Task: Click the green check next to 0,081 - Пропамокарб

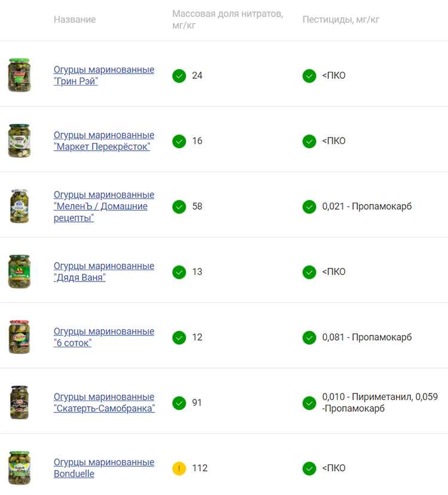Action: [309, 338]
